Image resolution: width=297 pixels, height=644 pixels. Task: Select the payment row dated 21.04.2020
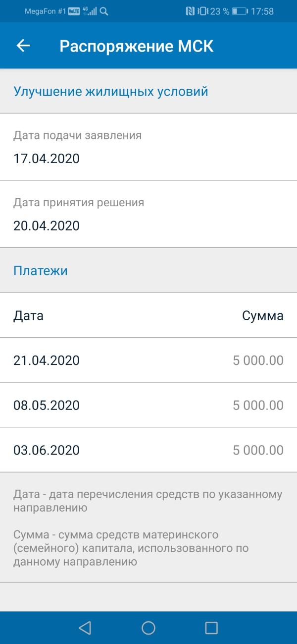[x=148, y=360]
